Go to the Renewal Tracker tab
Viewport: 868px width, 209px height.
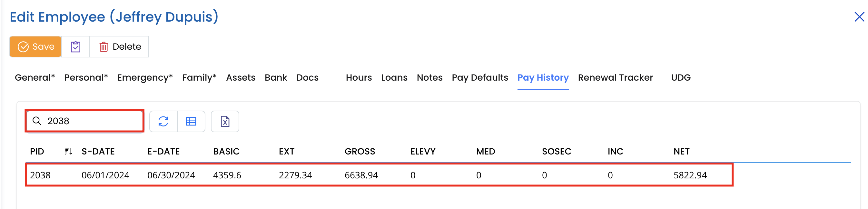615,77
